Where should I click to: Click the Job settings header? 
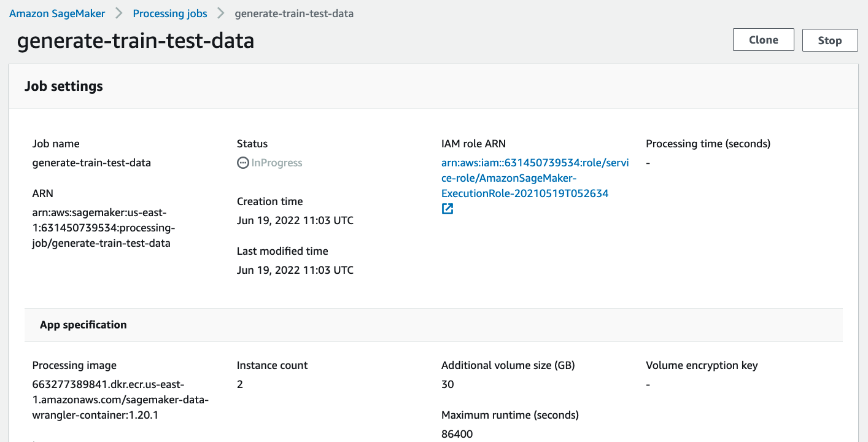point(64,86)
